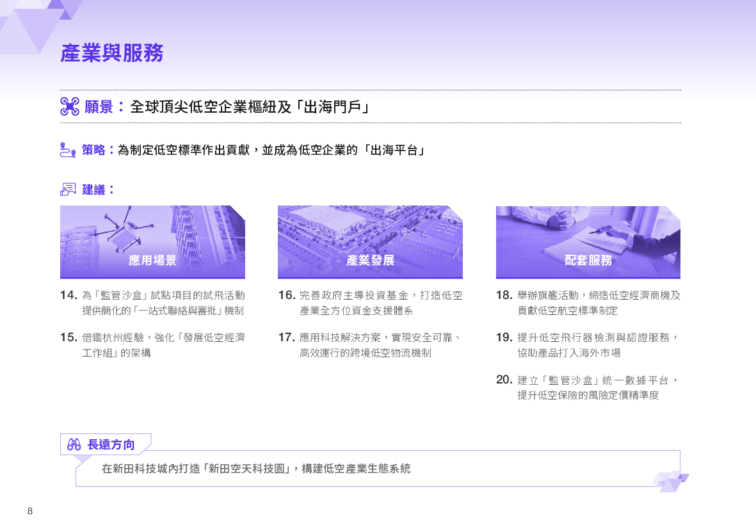Select the 應用場景 drone image card
The image size is (756, 532).
pyautogui.click(x=152, y=242)
